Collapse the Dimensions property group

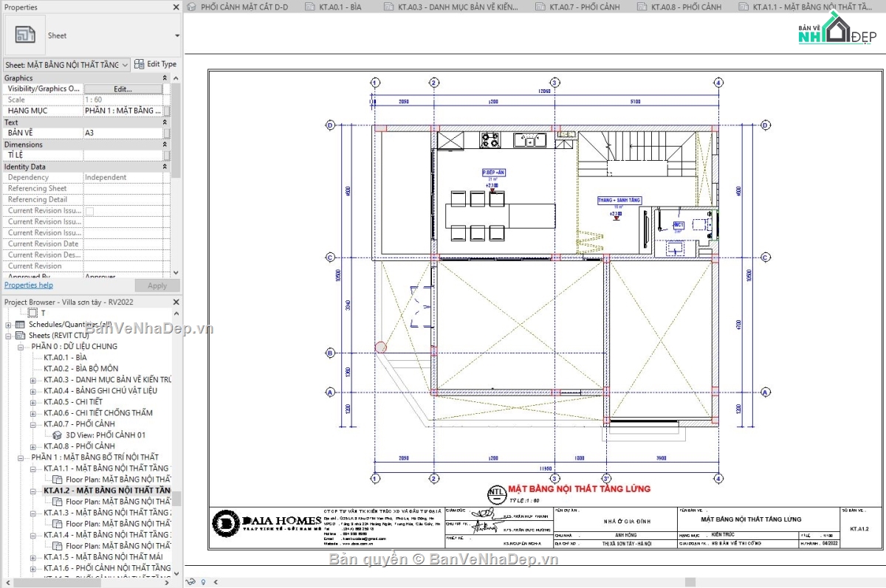(165, 145)
